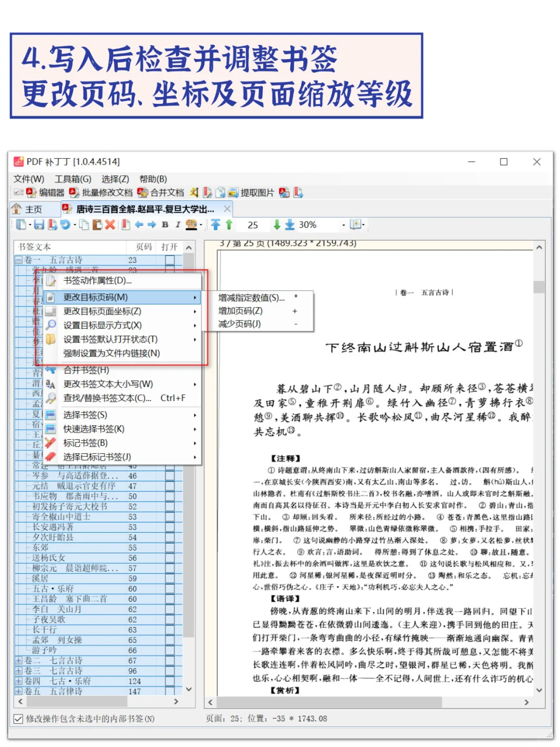The height and width of the screenshot is (747, 560).
Task: Click the page layout view icon
Action: 355,225
